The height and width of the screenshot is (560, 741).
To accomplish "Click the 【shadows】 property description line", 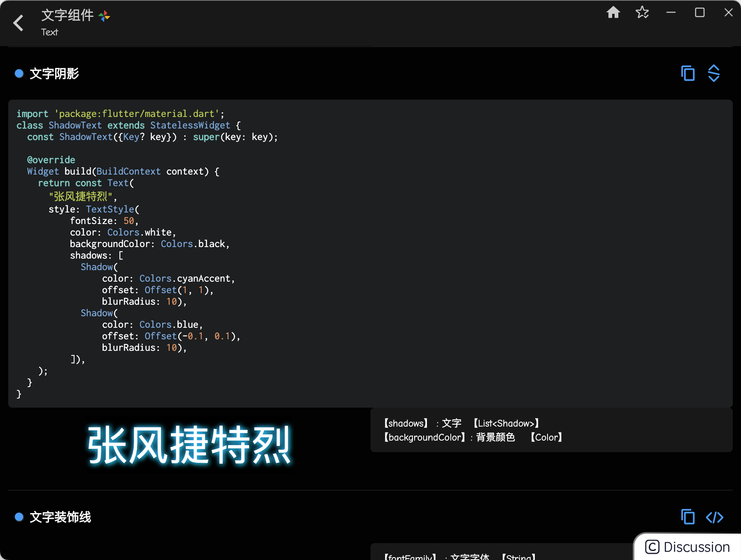I will (462, 423).
